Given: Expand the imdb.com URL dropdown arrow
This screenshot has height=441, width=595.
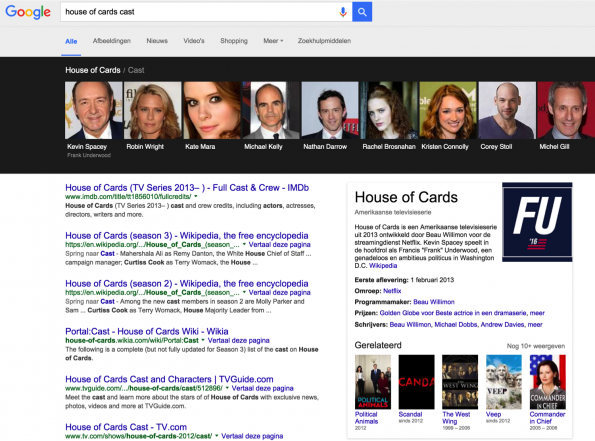Looking at the screenshot, I should [x=196, y=197].
